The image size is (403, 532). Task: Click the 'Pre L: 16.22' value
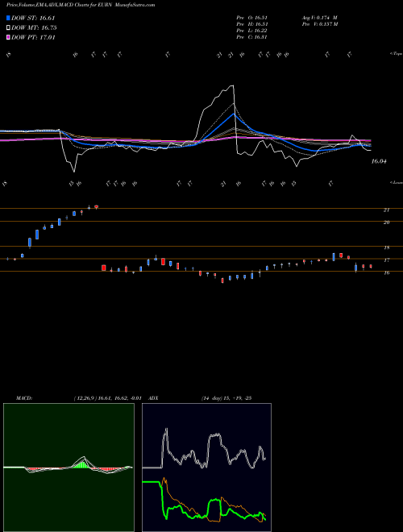click(252, 31)
